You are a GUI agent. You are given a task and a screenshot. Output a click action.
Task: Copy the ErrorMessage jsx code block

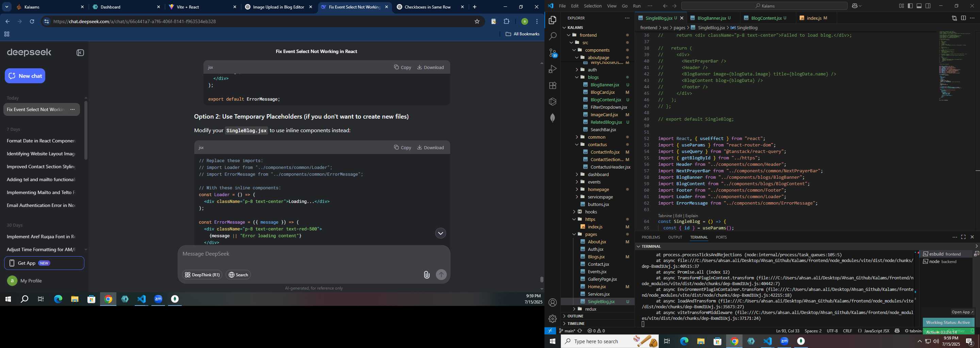(403, 67)
